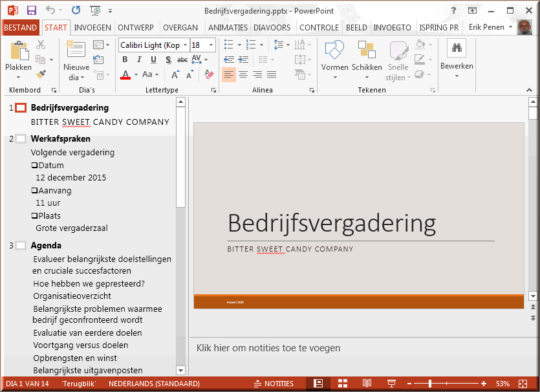The width and height of the screenshot is (540, 392).
Task: Click the zoom percentage 53%
Action: [502, 384]
